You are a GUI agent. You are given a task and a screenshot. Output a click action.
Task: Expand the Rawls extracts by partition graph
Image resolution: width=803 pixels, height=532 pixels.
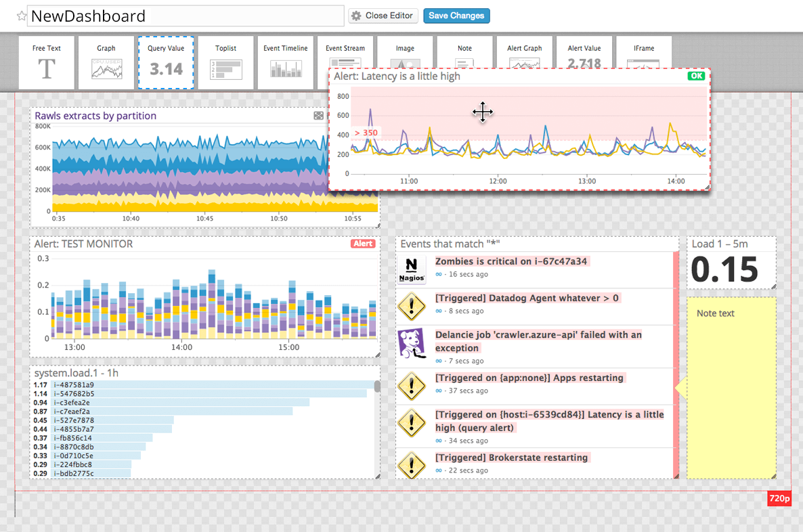click(x=318, y=116)
